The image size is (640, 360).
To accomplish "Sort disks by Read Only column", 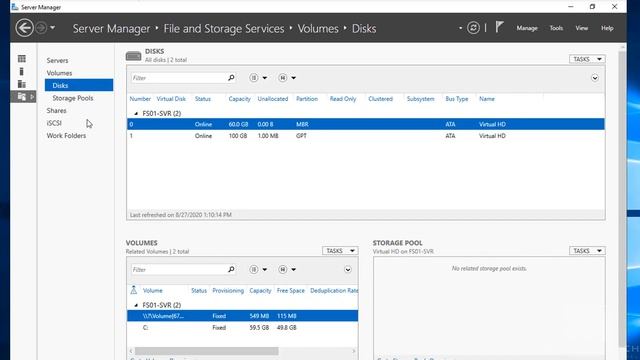I will (x=343, y=99).
